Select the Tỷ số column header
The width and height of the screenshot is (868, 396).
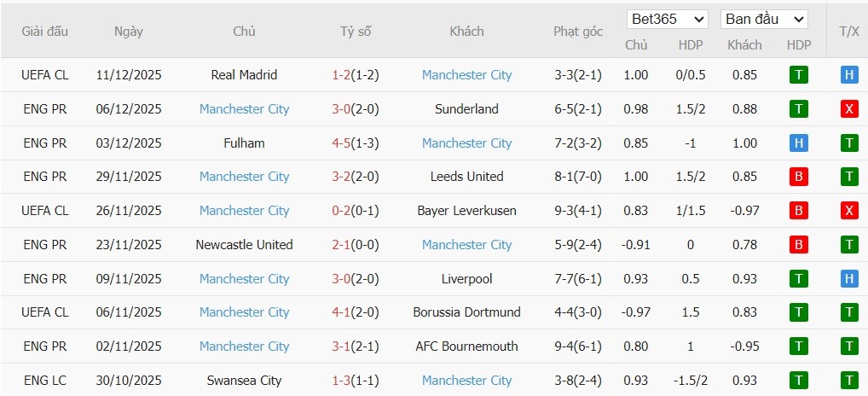(356, 32)
